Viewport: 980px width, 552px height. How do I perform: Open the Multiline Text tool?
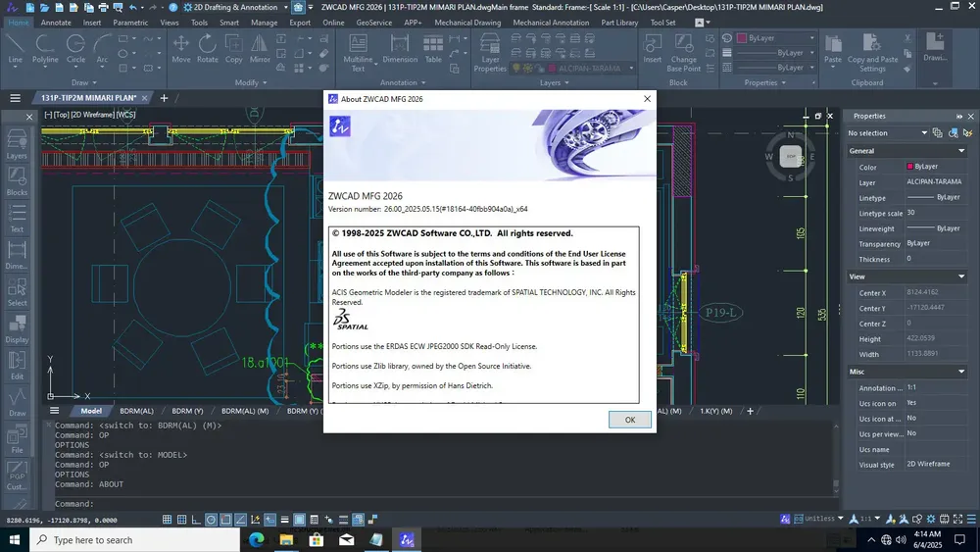click(358, 53)
